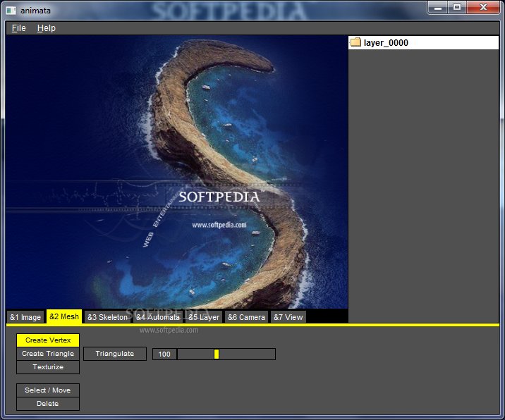Minimize the animata window

tap(438, 8)
